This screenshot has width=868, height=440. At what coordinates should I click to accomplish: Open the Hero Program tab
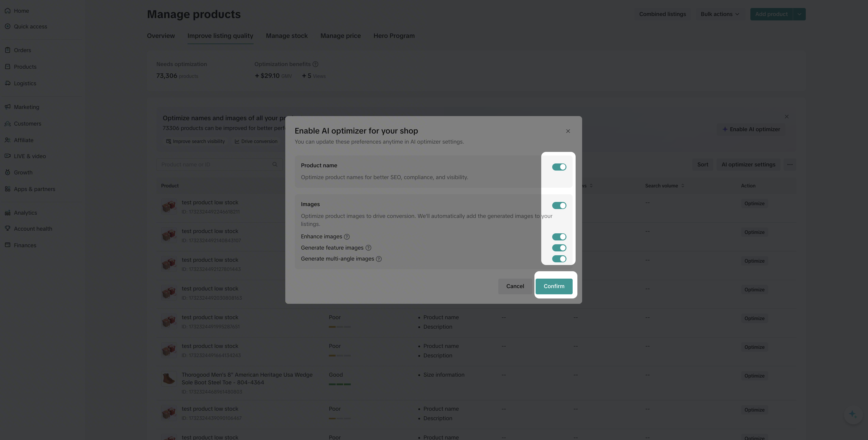coord(394,36)
